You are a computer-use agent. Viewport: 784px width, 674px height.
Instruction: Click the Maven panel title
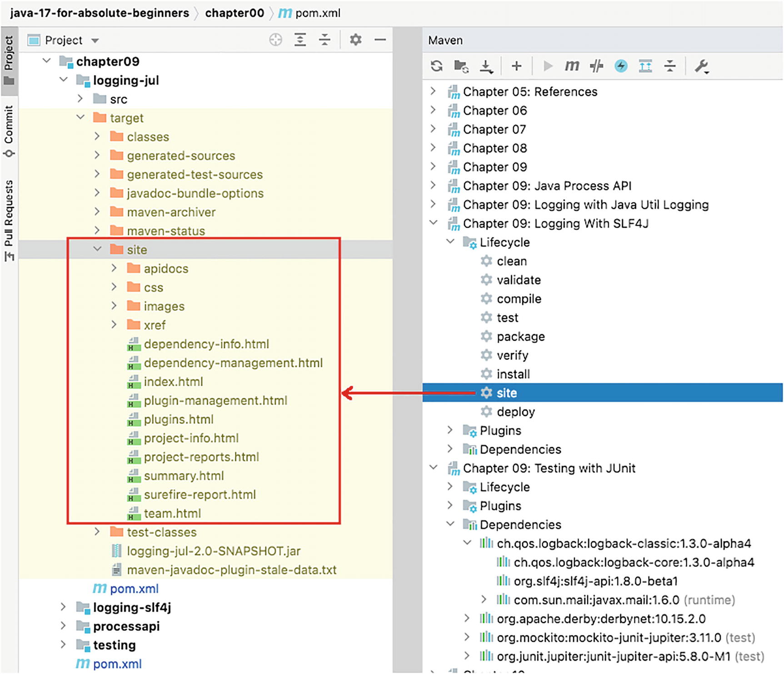click(445, 40)
